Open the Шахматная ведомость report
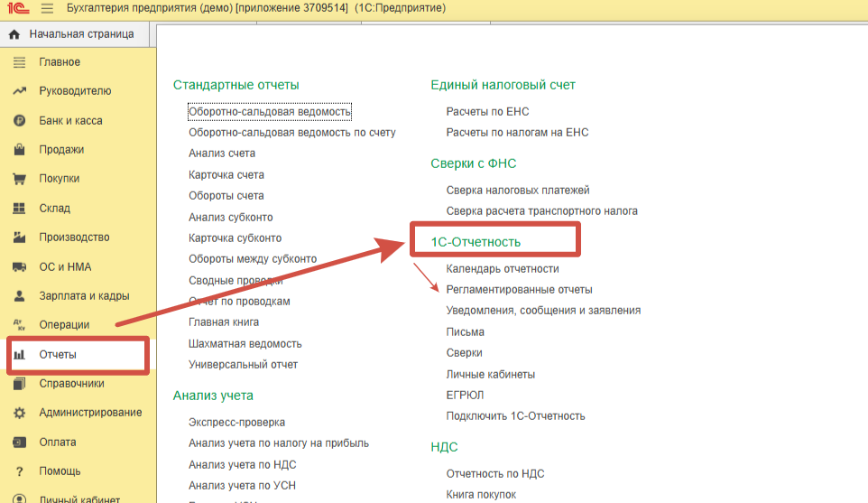The height and width of the screenshot is (503, 868). (245, 344)
